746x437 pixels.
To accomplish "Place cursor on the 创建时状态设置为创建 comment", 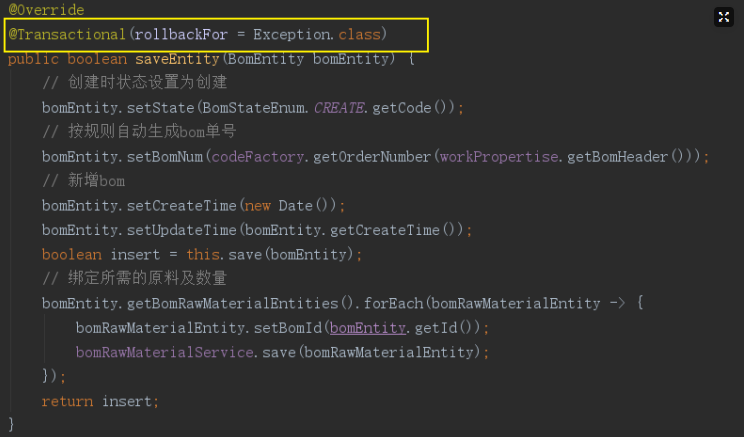I will pyautogui.click(x=135, y=83).
